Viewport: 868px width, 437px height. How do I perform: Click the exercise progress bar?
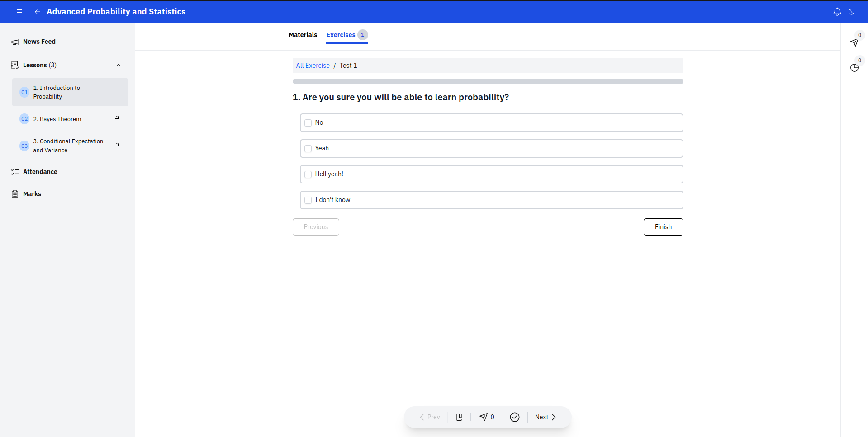click(x=488, y=81)
